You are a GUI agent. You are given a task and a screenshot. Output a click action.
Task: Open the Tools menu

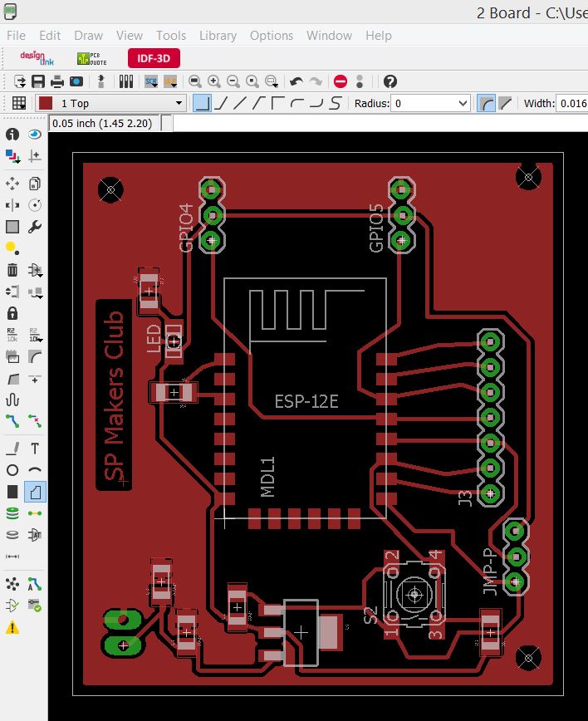171,36
